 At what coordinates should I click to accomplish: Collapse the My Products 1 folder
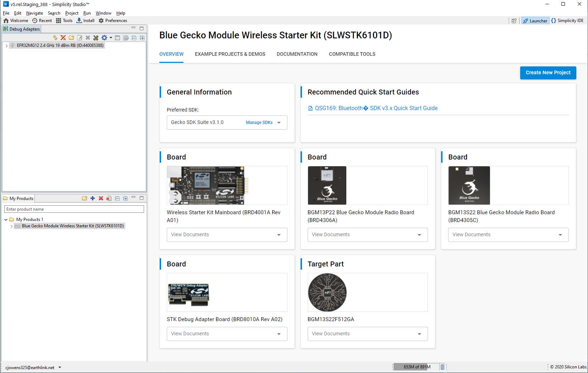tap(5, 219)
